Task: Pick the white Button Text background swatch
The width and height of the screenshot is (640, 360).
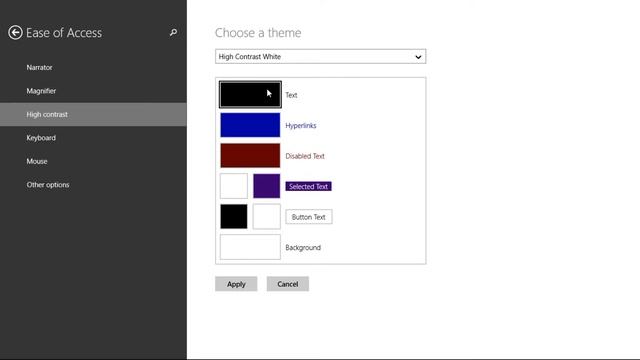Action: (x=267, y=217)
